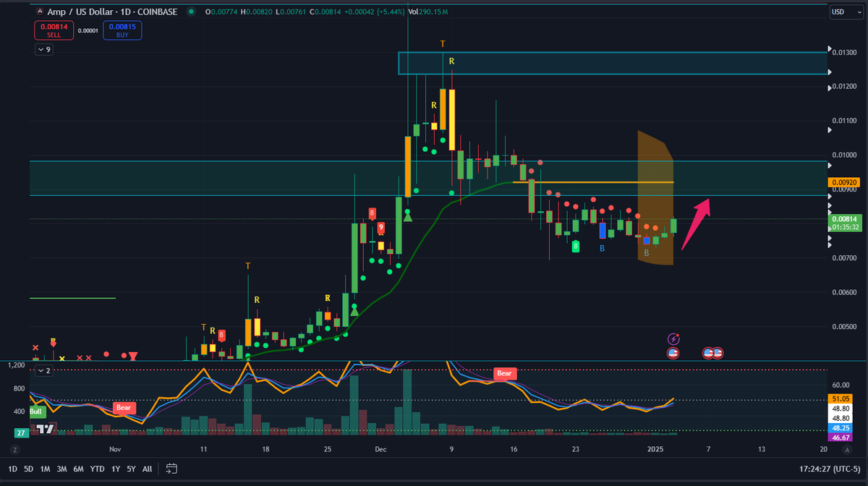Click the 01:35:32 candle countdown label
Viewport: 868px width, 486px height.
(x=846, y=227)
